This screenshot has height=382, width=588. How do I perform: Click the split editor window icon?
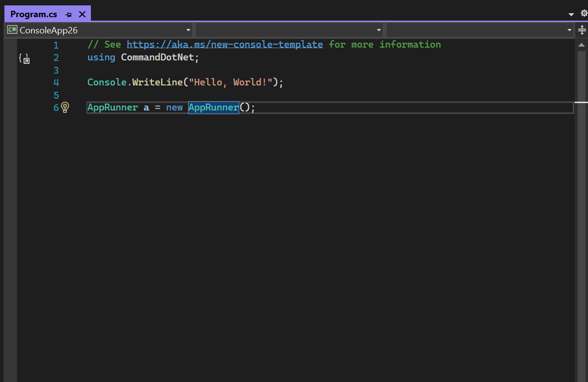[x=583, y=30]
